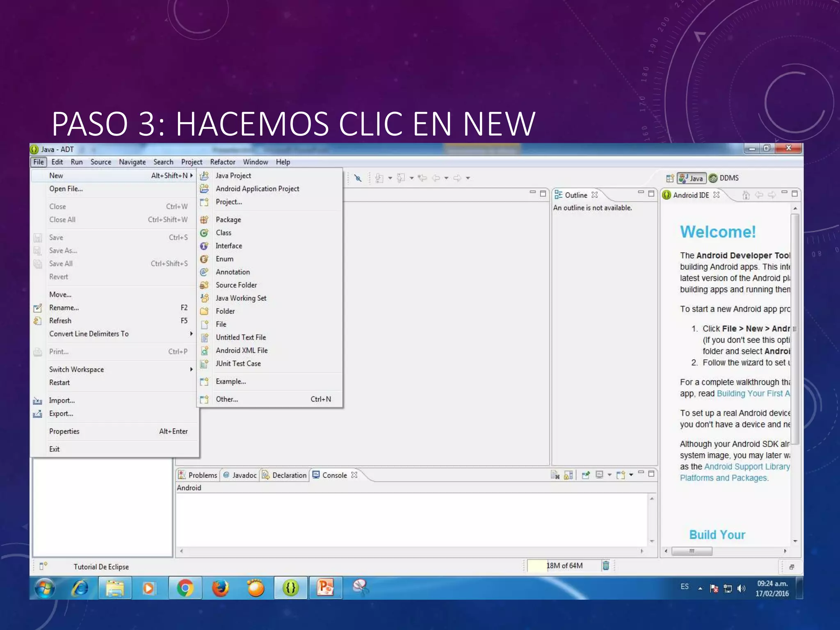This screenshot has height=630, width=840.
Task: Follow the Platforms and Packages link
Action: pos(724,478)
